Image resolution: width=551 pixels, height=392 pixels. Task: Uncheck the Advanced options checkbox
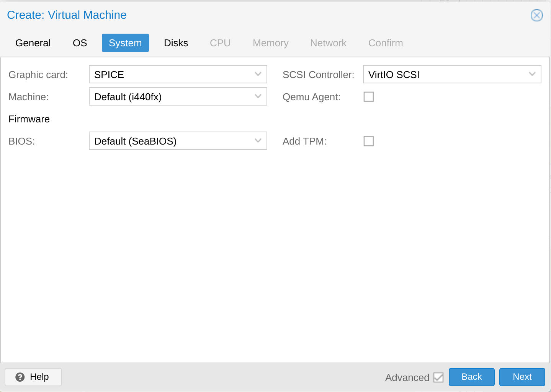[x=438, y=377]
